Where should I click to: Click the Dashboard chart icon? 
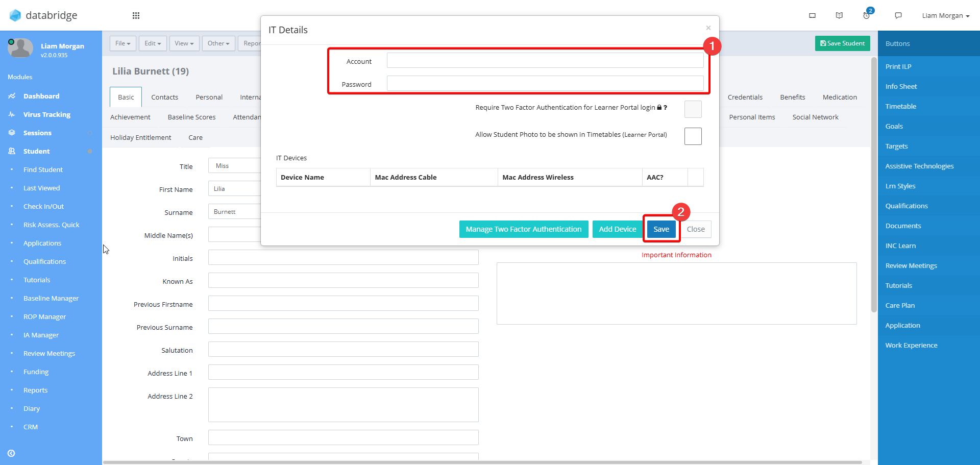tap(12, 96)
